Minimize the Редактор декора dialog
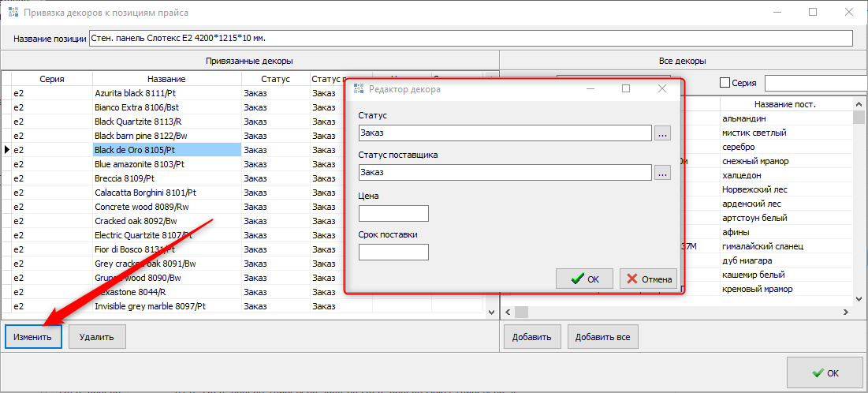This screenshot has height=393, width=868. click(589, 89)
